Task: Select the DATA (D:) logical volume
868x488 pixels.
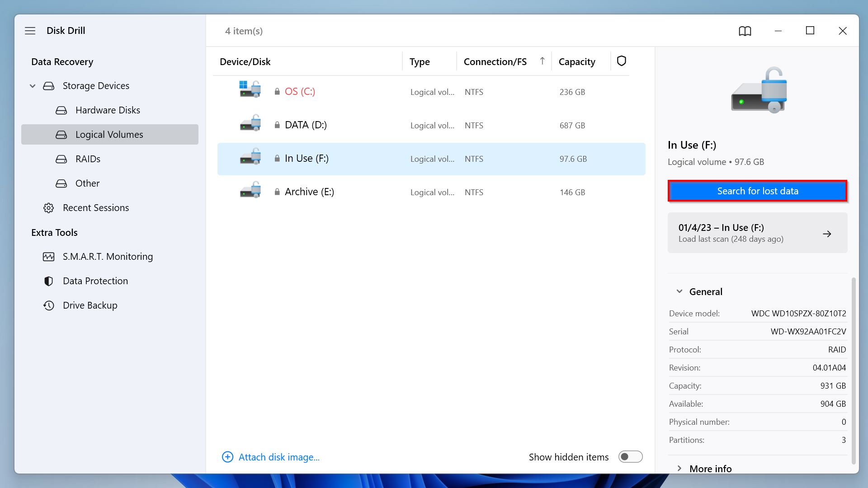Action: (306, 125)
